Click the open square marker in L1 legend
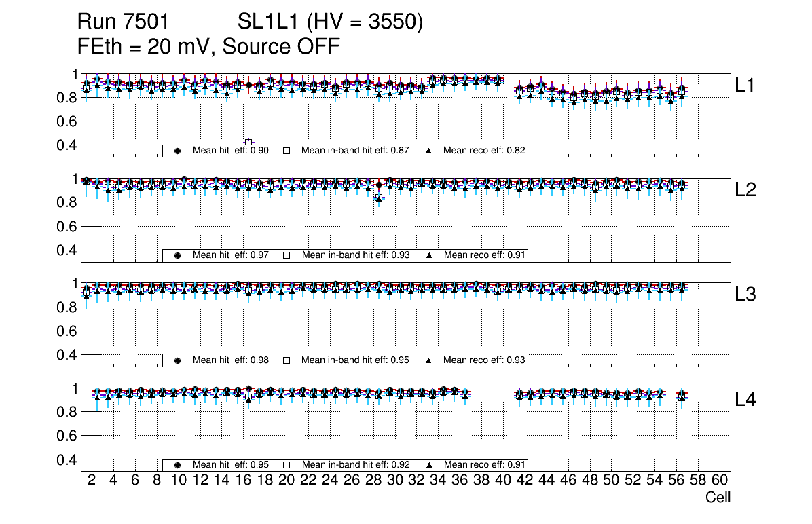812x524 pixels. [287, 151]
